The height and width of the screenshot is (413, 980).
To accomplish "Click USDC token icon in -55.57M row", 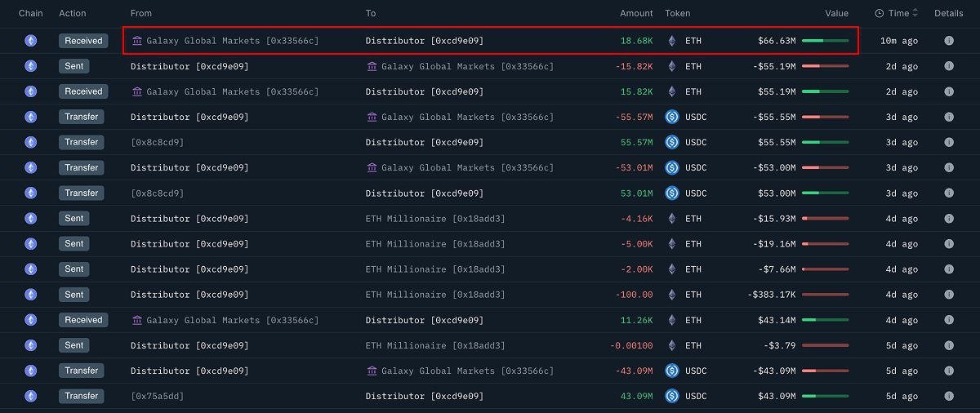I will (672, 117).
